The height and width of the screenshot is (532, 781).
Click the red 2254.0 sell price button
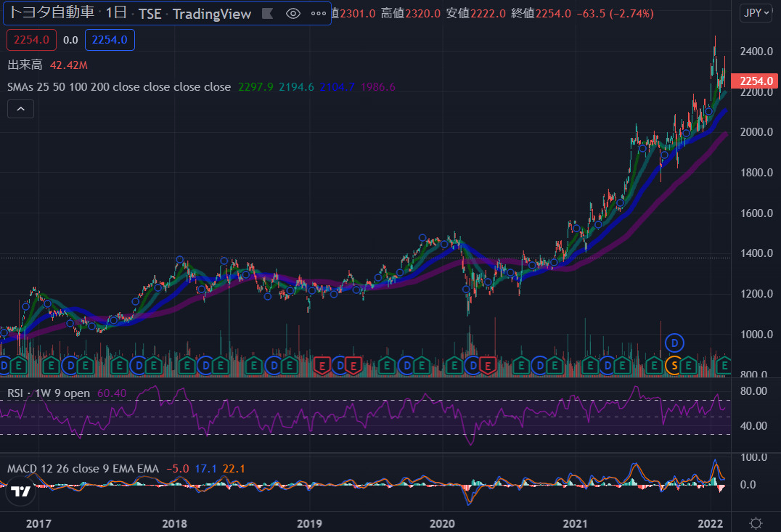[x=31, y=40]
